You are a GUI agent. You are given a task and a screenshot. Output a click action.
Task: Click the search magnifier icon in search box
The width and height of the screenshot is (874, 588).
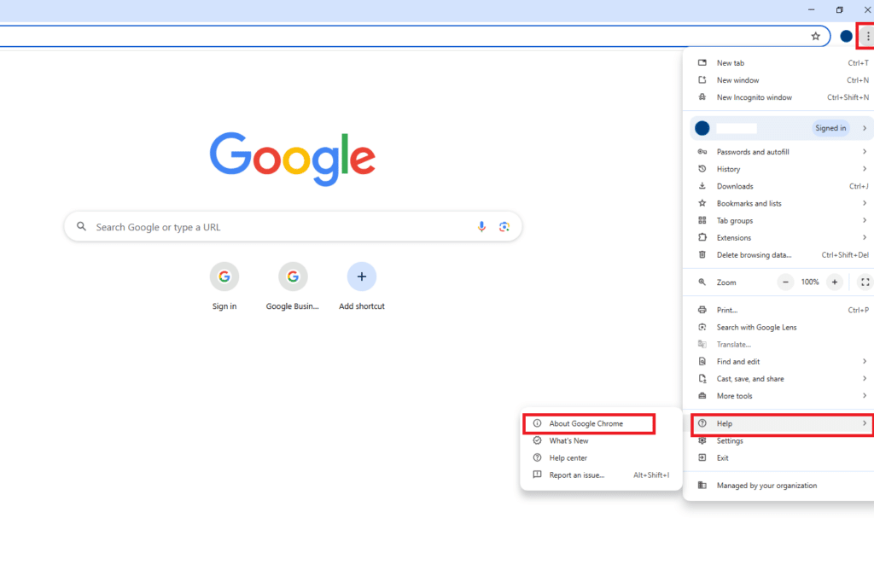81,226
